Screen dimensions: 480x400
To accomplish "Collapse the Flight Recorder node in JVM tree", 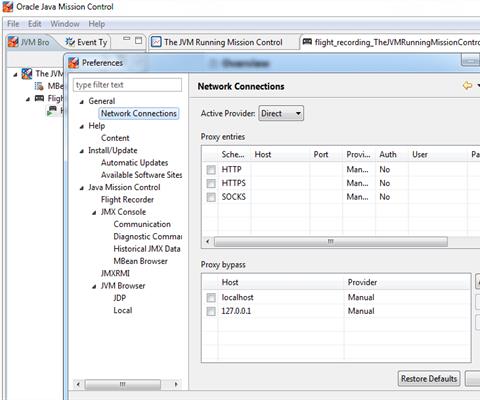I will pyautogui.click(x=28, y=99).
